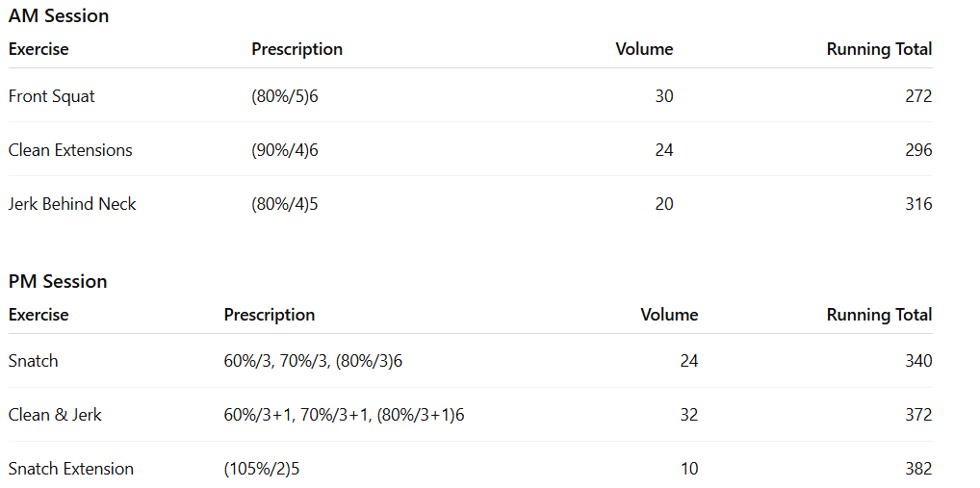The width and height of the screenshot is (980, 488).
Task: Click the AM Volume column header
Action: point(644,49)
